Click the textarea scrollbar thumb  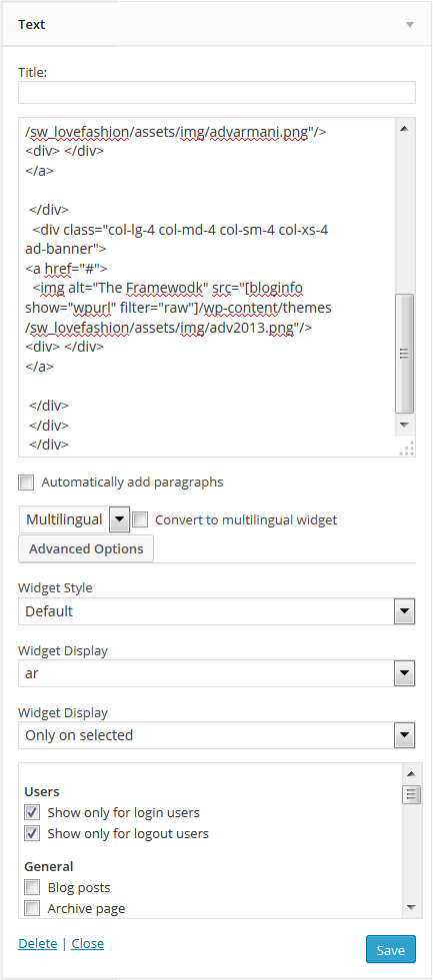point(404,353)
